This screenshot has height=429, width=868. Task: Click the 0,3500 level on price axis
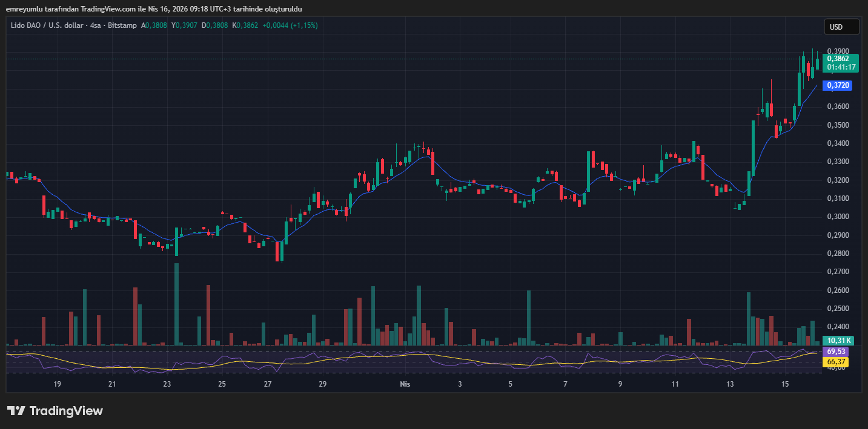tap(838, 125)
